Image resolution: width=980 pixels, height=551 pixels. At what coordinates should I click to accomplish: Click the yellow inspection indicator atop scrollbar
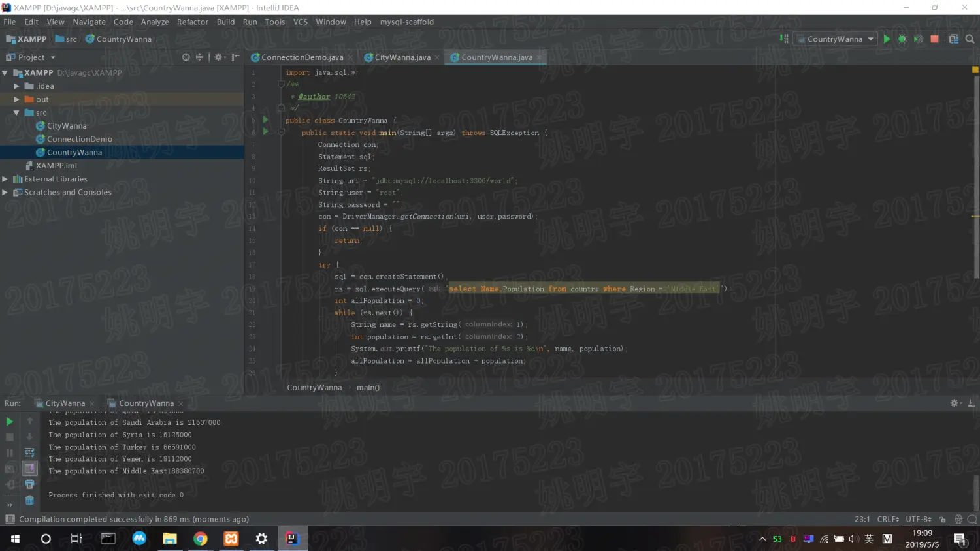[975, 69]
